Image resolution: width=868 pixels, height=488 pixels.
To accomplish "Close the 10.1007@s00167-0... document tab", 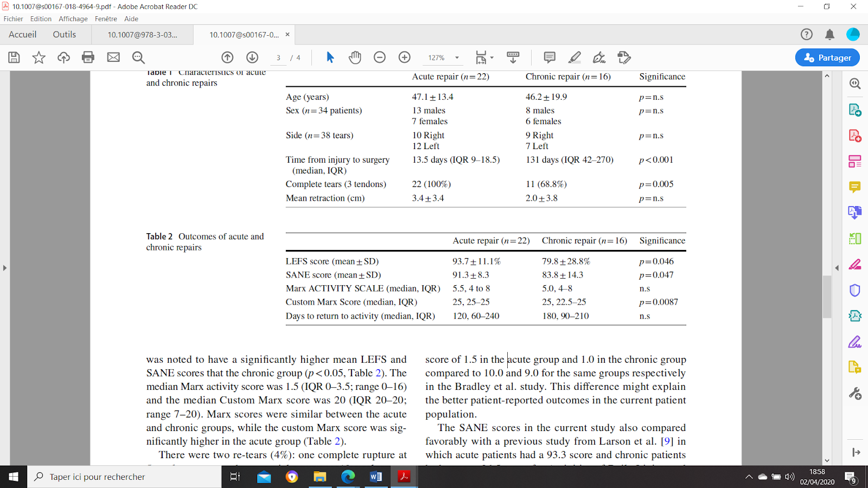I will (288, 34).
